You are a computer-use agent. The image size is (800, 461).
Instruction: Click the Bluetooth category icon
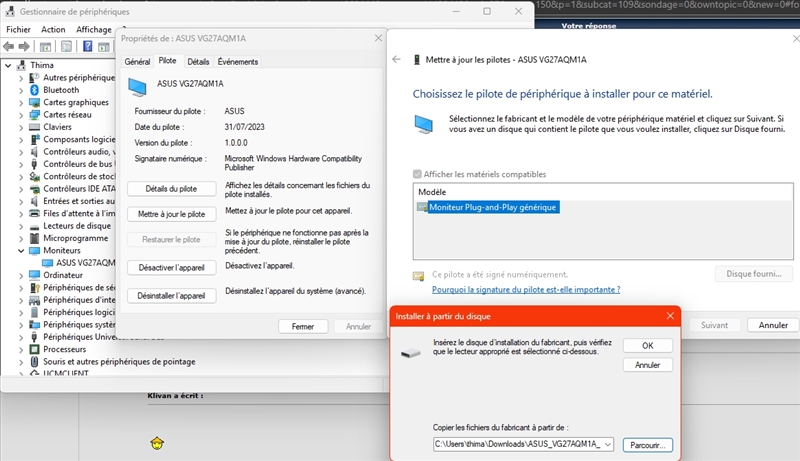pos(34,90)
